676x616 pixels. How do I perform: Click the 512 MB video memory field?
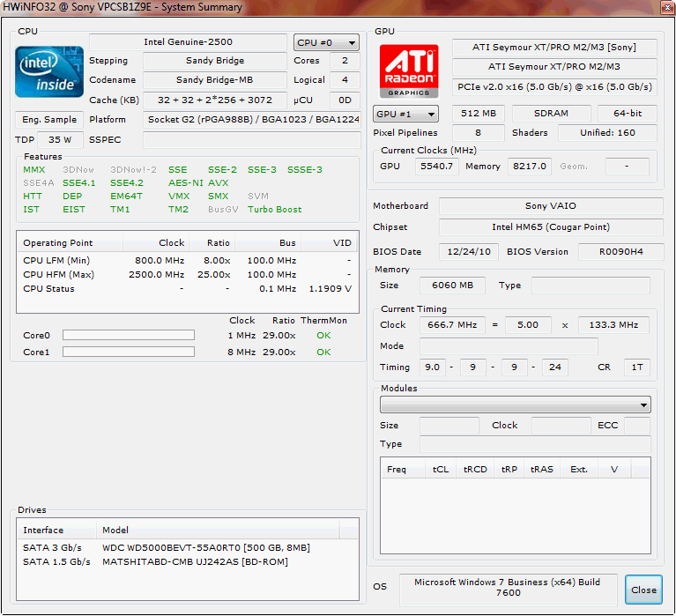point(478,114)
